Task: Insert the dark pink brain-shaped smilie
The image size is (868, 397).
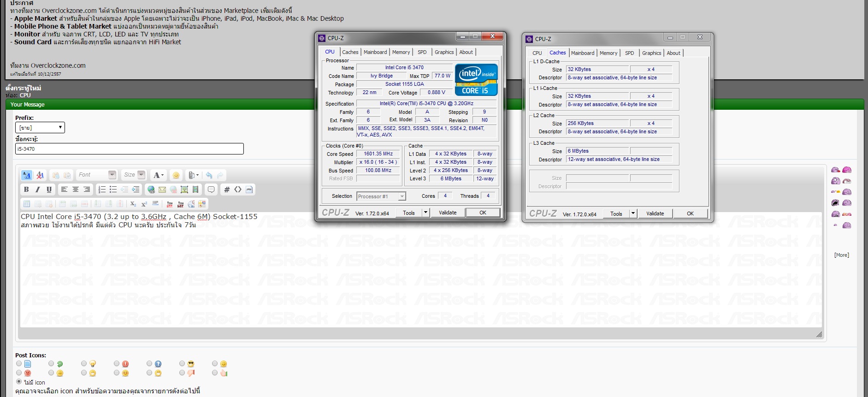Action: point(847,170)
